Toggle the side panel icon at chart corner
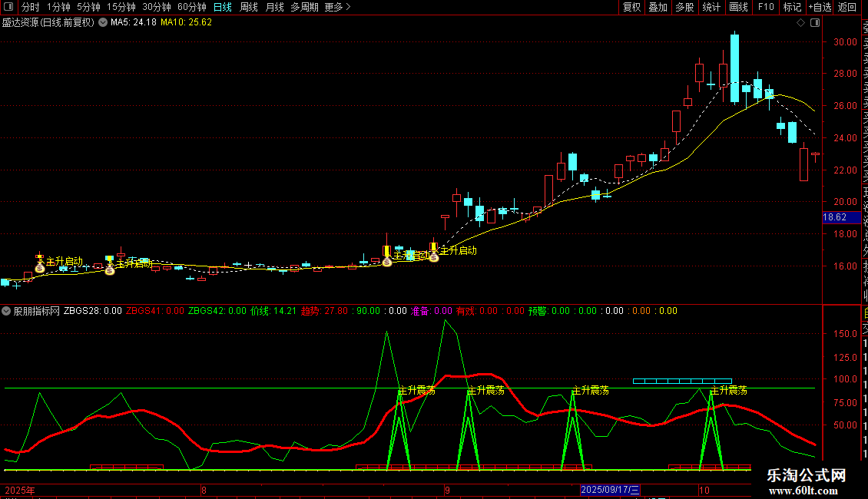Image resolution: width=868 pixels, height=499 pixels. click(815, 22)
